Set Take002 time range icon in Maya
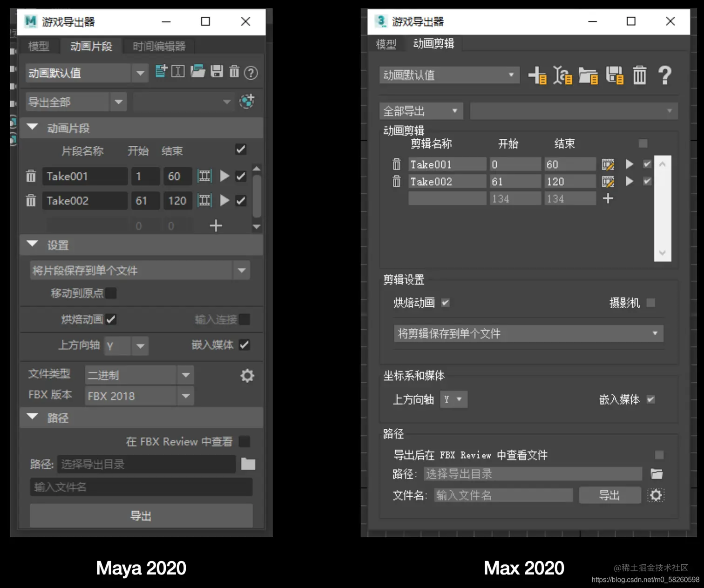704x588 pixels. (x=204, y=200)
